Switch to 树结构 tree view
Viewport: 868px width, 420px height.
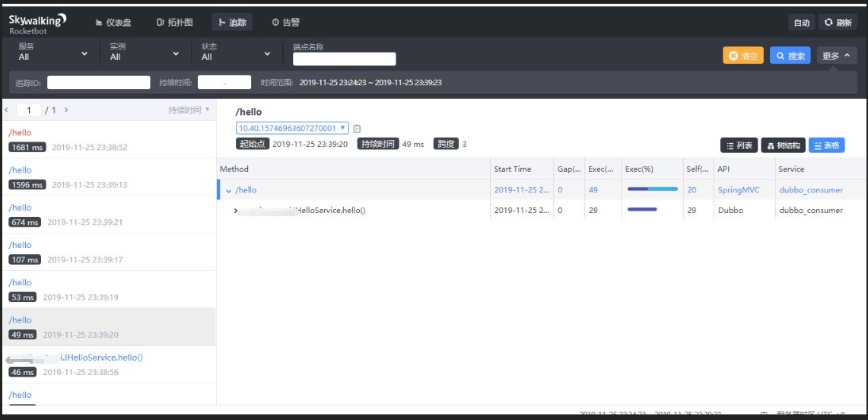[x=784, y=145]
